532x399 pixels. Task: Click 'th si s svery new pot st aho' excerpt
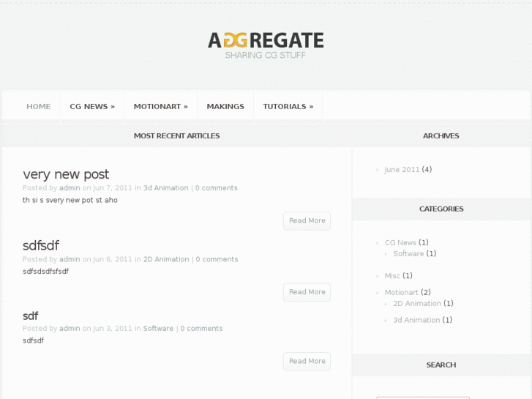coord(70,201)
